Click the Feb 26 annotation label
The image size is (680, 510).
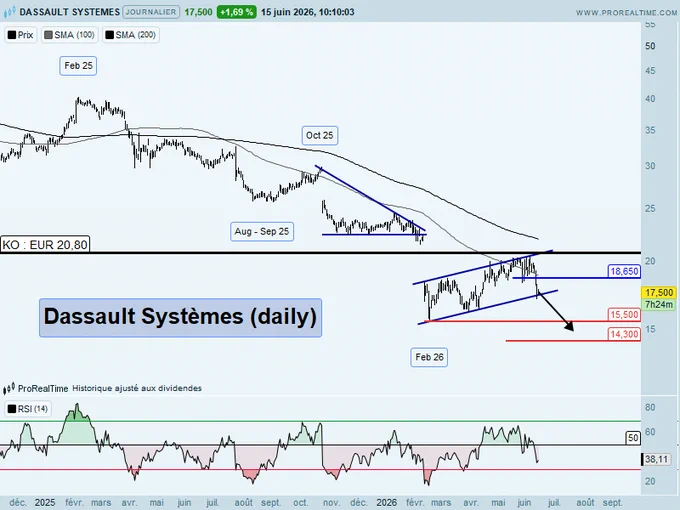(x=429, y=357)
